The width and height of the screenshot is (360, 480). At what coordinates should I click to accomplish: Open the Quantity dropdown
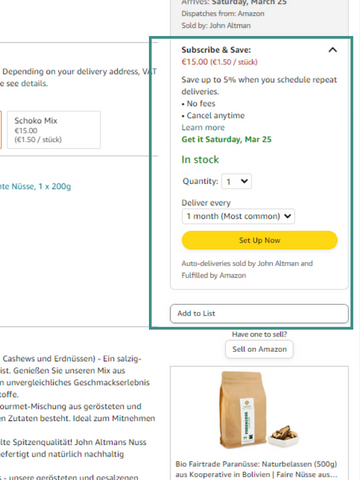tap(237, 181)
